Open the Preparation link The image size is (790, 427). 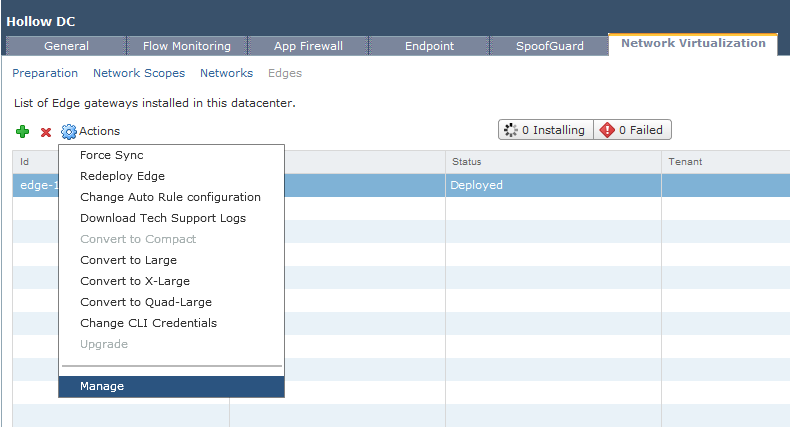point(45,73)
